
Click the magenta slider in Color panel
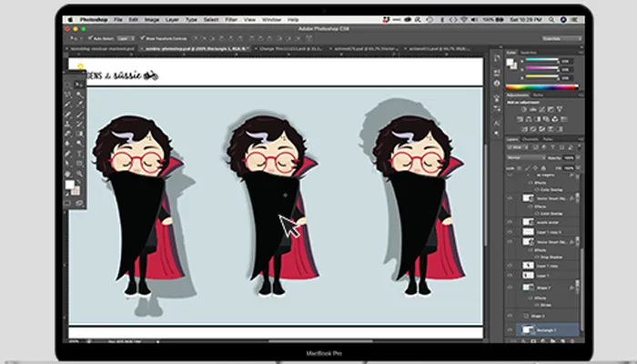coord(542,68)
